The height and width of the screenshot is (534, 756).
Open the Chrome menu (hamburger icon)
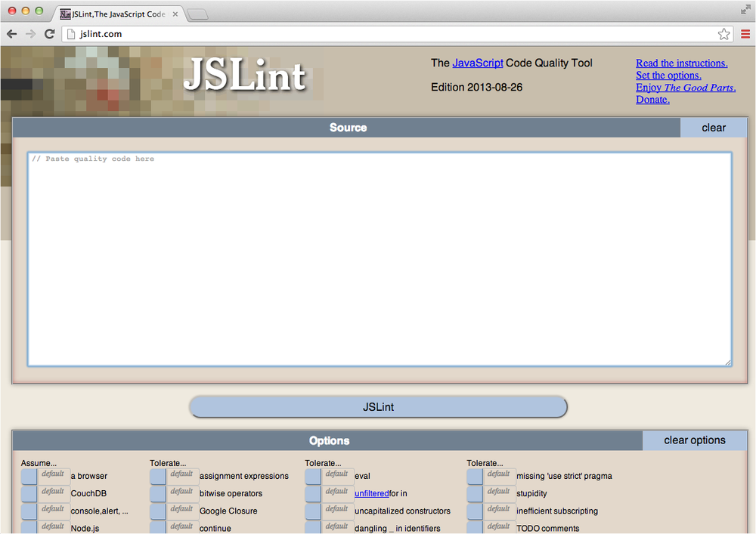(745, 34)
